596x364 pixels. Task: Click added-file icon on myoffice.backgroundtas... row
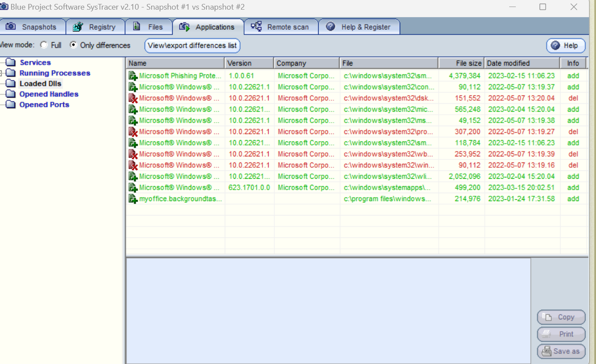[133, 199]
